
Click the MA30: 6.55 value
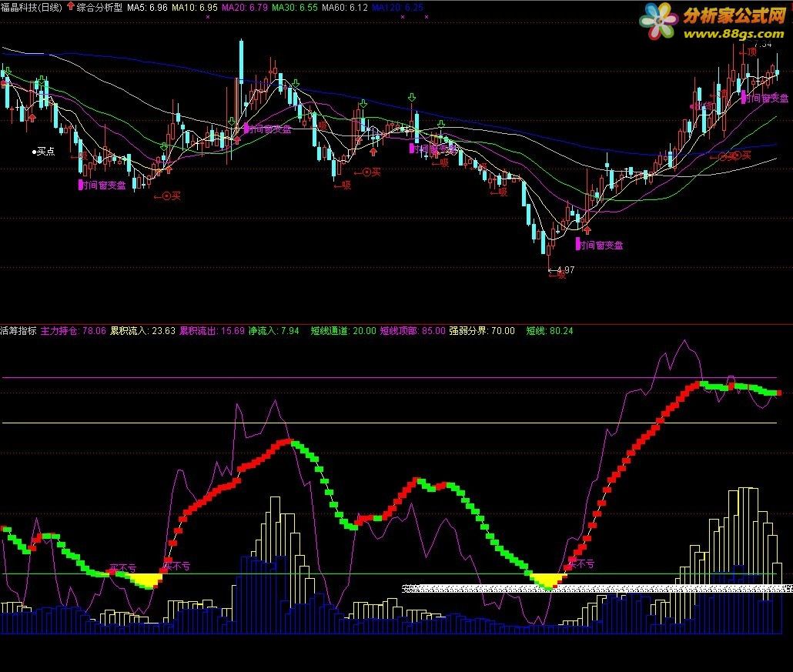(x=295, y=8)
